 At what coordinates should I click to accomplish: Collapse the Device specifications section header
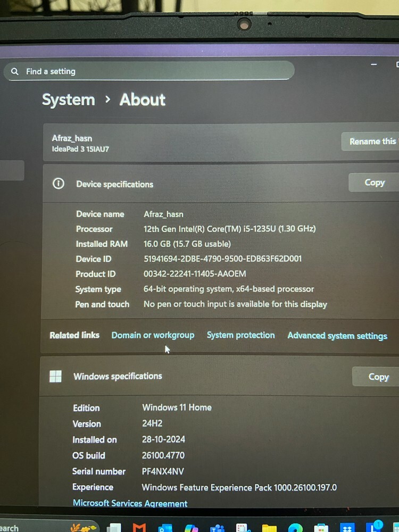(221, 184)
